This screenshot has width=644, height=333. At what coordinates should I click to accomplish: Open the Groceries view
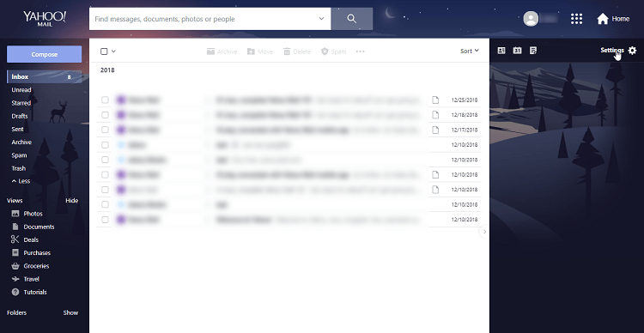point(30,266)
